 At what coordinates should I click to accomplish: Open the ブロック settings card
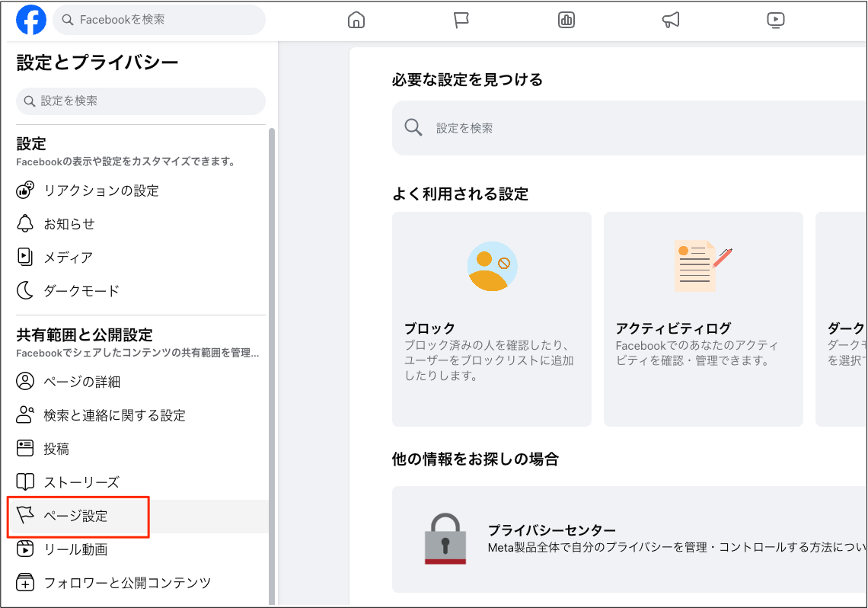coord(492,319)
